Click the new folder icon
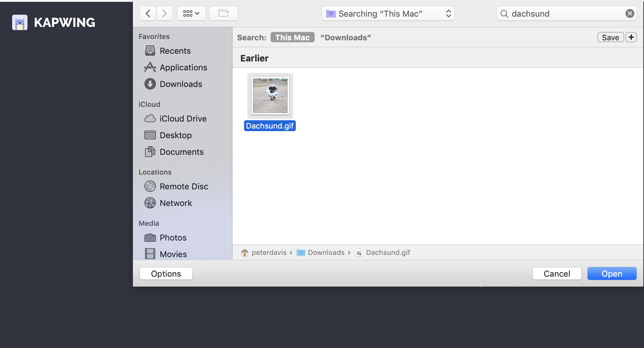644x348 pixels. tap(223, 13)
